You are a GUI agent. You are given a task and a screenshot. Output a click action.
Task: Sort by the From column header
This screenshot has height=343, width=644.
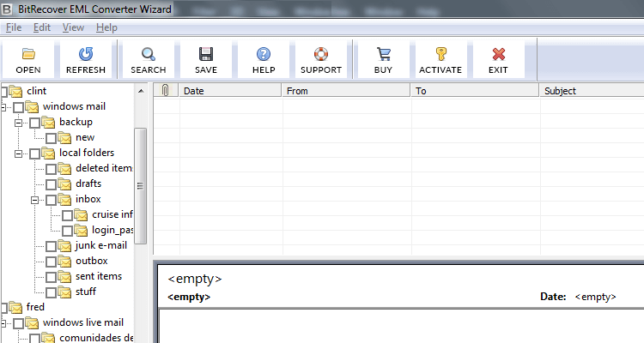346,90
